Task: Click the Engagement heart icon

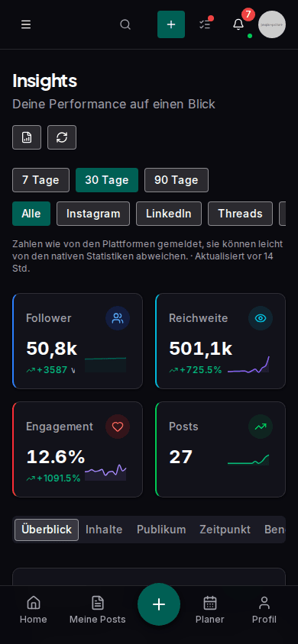Action: pyautogui.click(x=118, y=427)
